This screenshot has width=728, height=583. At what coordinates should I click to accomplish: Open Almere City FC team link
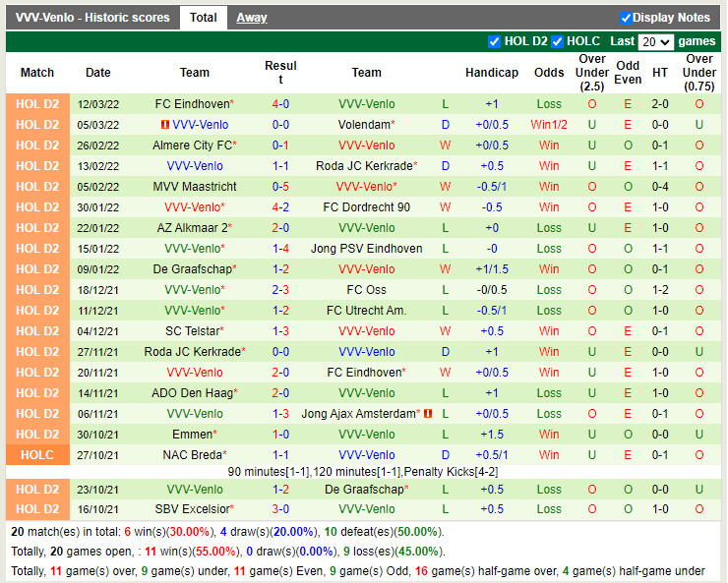point(192,146)
